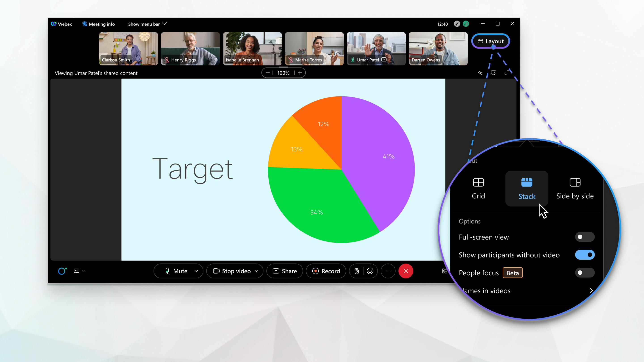The width and height of the screenshot is (644, 362).
Task: Select the Stack layout option
Action: pyautogui.click(x=527, y=187)
